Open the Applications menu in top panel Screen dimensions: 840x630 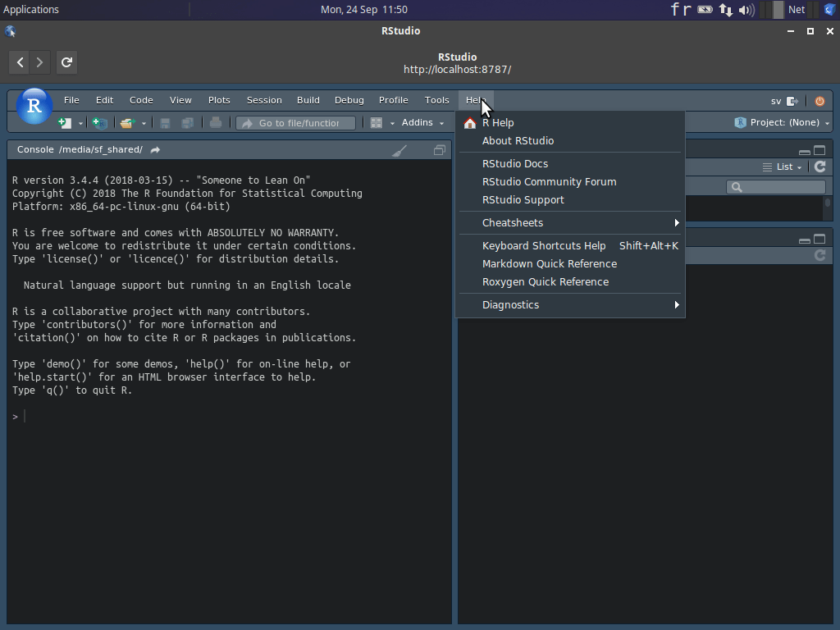coord(31,10)
